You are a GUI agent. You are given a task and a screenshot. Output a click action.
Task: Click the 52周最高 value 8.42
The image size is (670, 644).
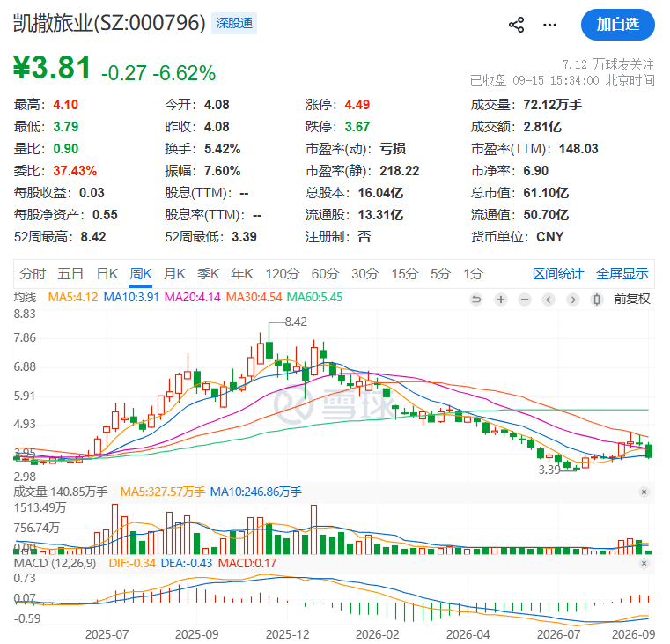(x=93, y=236)
